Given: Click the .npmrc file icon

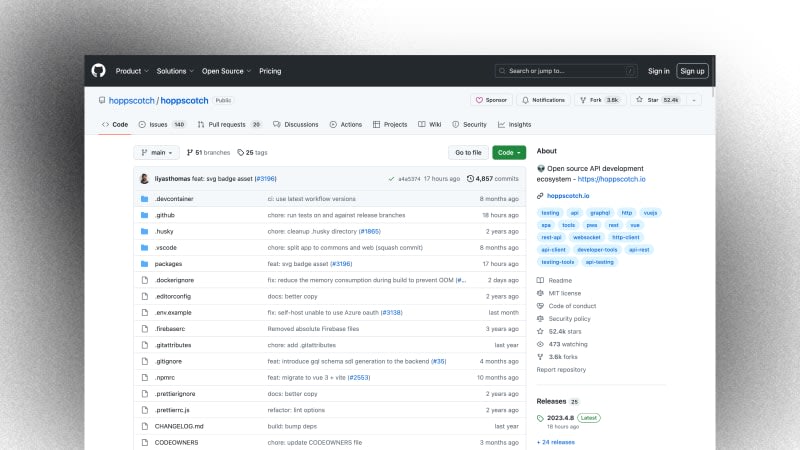Looking at the screenshot, I should tap(145, 378).
